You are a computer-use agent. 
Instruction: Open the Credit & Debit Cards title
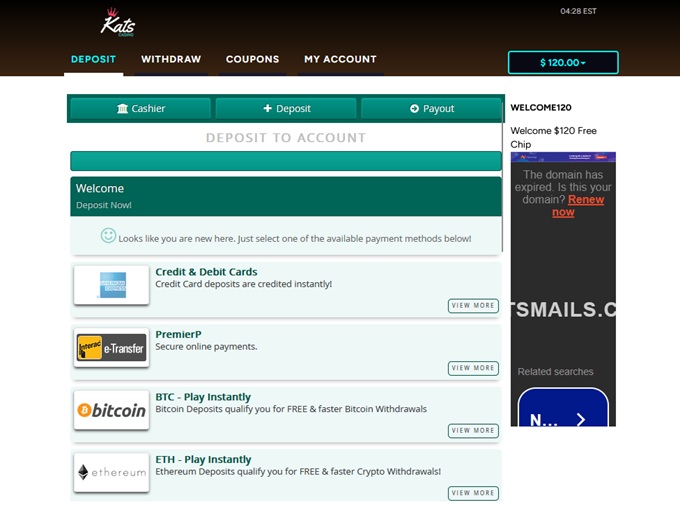(206, 272)
